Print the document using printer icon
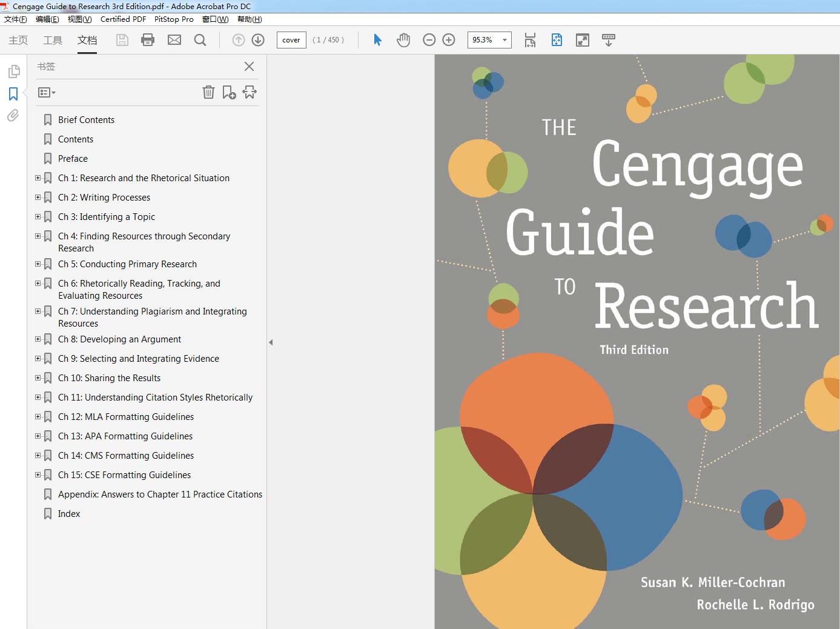This screenshot has height=629, width=840. (148, 40)
